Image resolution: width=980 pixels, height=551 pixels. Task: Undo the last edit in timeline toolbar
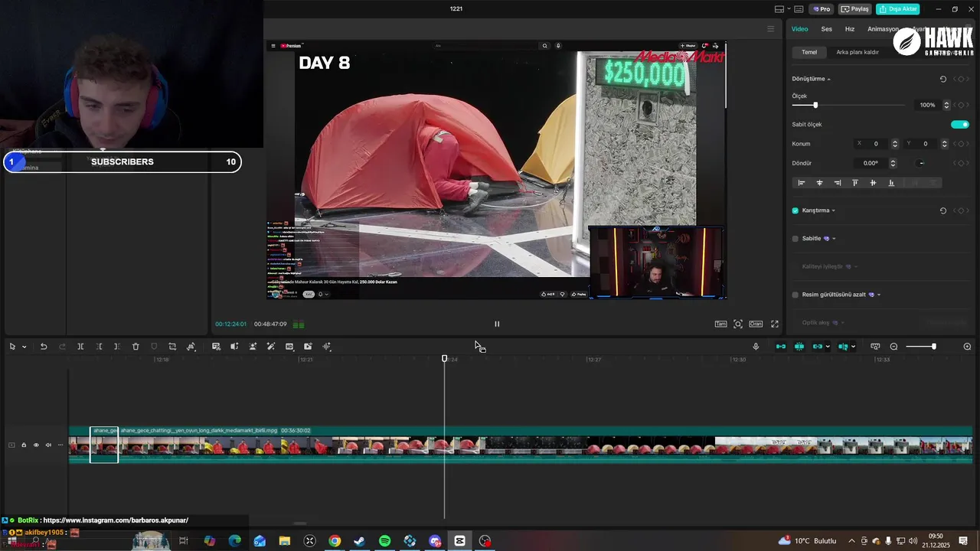coord(44,347)
